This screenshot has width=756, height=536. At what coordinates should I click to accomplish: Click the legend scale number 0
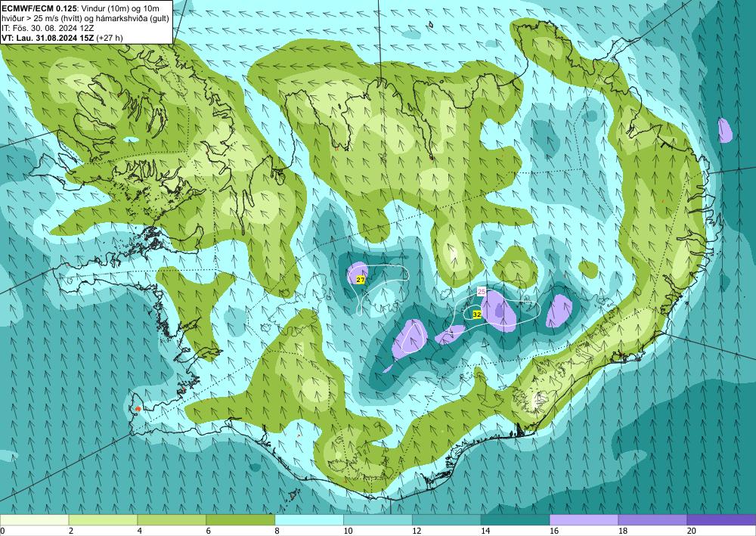click(2, 531)
